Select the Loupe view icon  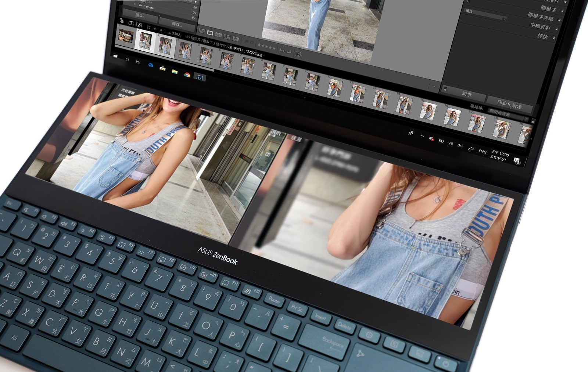point(210,33)
